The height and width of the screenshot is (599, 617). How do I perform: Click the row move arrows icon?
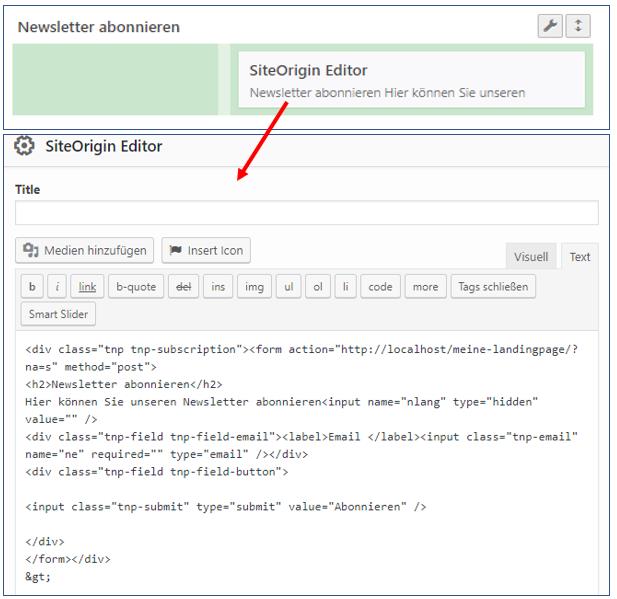(577, 27)
